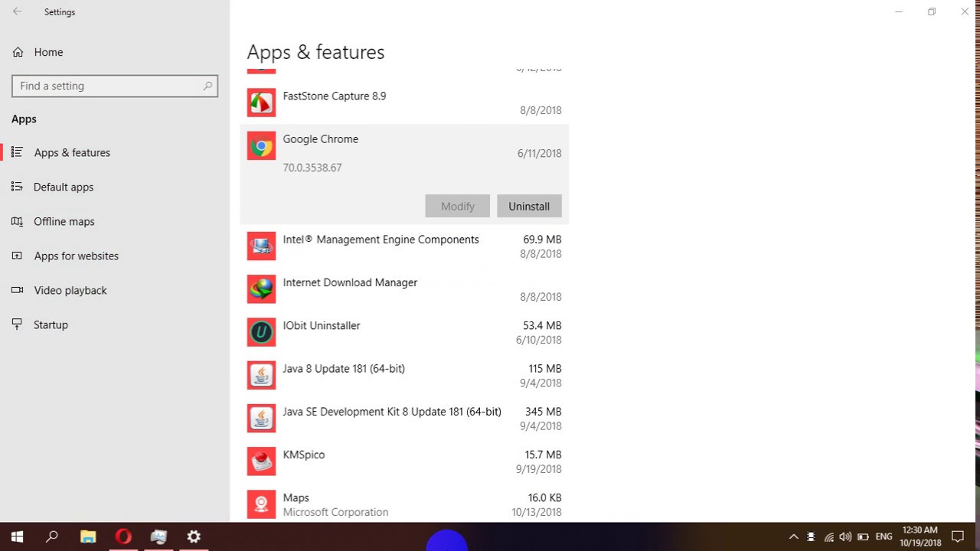
Task: Select Java SE Development Kit 8 entry
Action: [404, 419]
